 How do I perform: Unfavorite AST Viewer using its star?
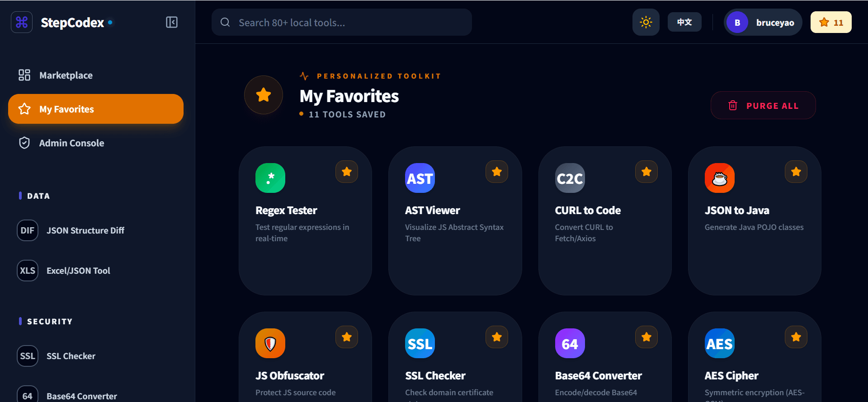496,172
